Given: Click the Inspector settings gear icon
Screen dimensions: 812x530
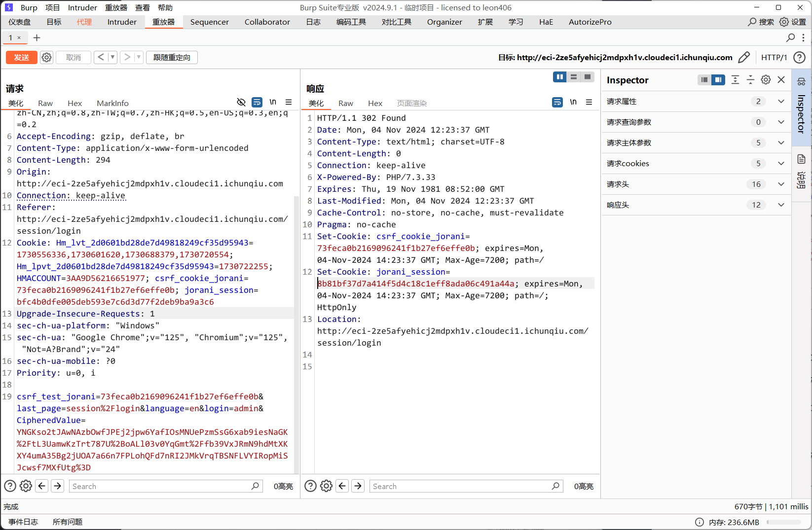Looking at the screenshot, I should (766, 80).
